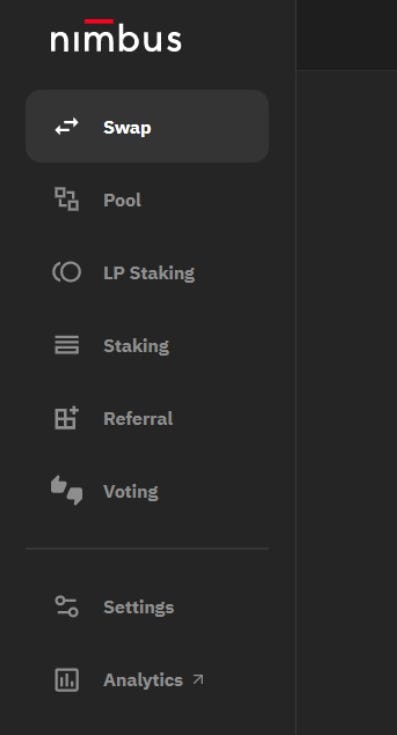Click the Swap arrows icon
Viewport: 397px width, 735px height.
(67, 127)
